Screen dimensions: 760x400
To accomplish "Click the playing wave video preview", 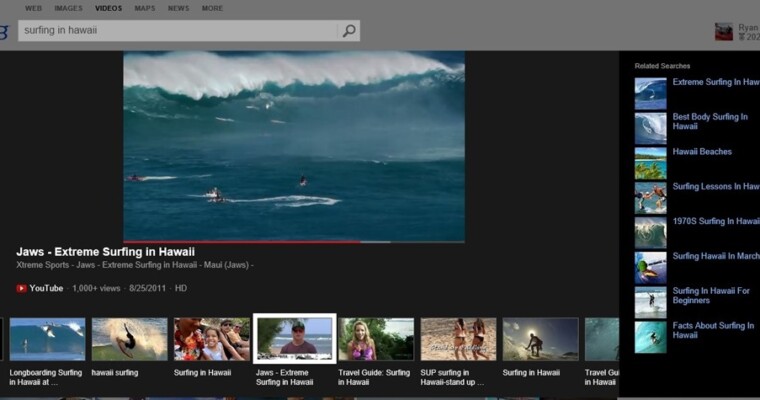I will coord(294,145).
